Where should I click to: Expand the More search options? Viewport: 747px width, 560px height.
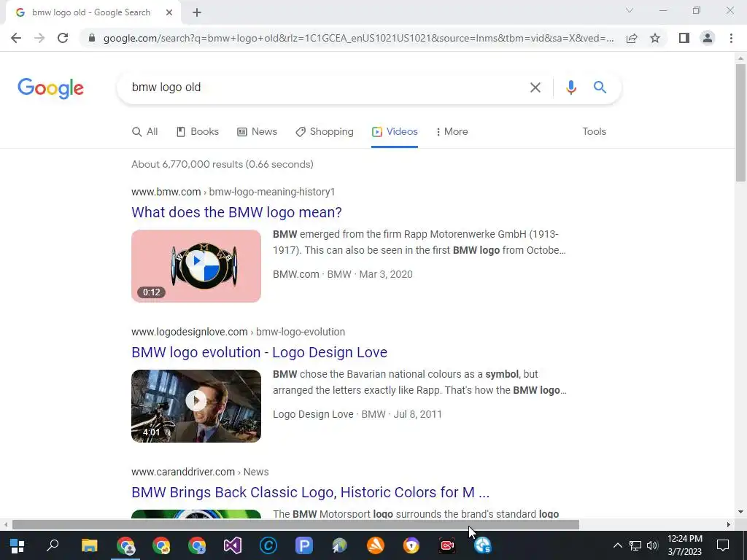(x=452, y=132)
